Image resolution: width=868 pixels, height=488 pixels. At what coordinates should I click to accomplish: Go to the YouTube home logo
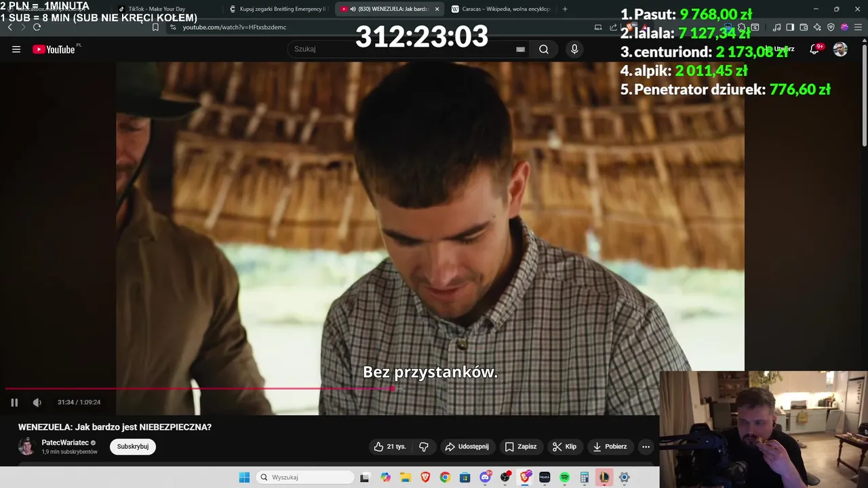click(x=54, y=49)
